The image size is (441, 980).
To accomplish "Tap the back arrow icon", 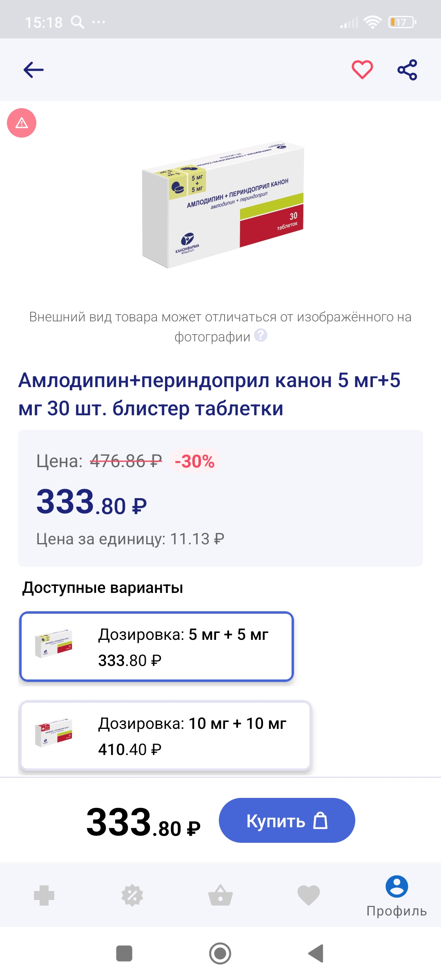I will (x=33, y=70).
